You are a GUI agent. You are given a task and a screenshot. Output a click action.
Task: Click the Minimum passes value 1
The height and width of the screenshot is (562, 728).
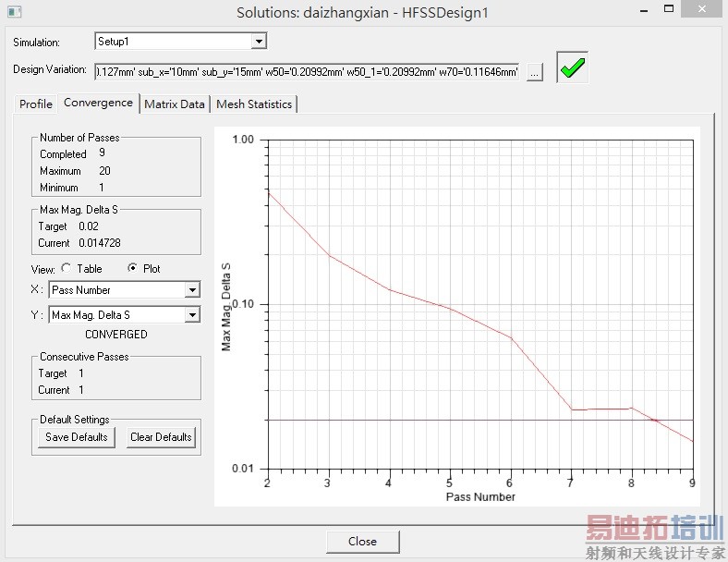[x=102, y=188]
